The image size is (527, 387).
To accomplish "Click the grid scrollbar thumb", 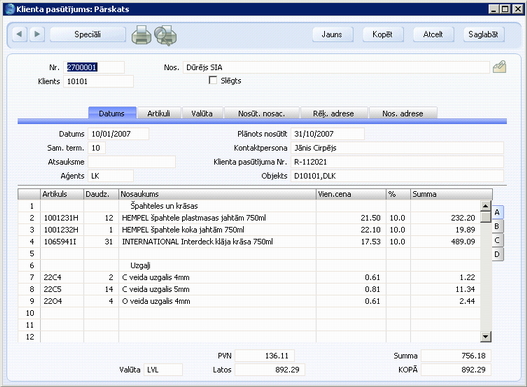I will tap(486, 217).
